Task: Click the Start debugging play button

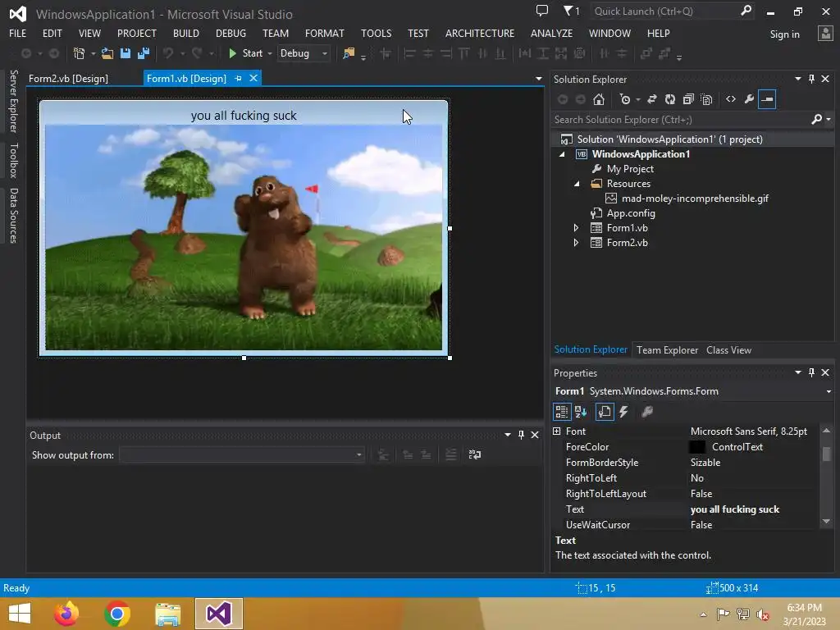Action: pyautogui.click(x=232, y=53)
